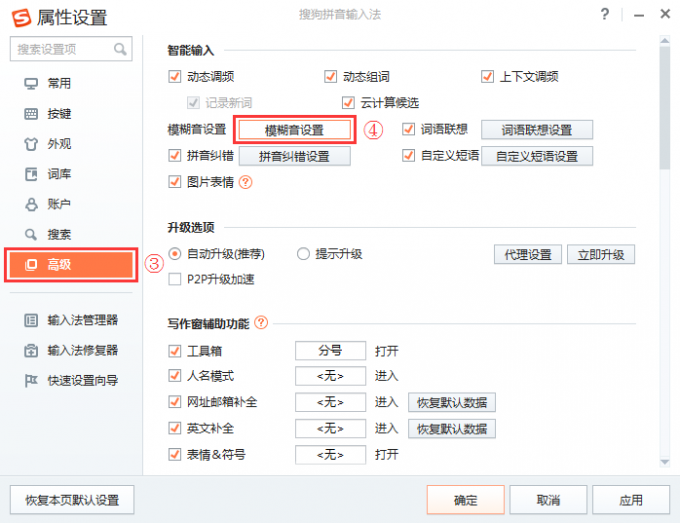Click the dictionary icon beside 词库
This screenshot has height=523, width=680.
(x=31, y=174)
